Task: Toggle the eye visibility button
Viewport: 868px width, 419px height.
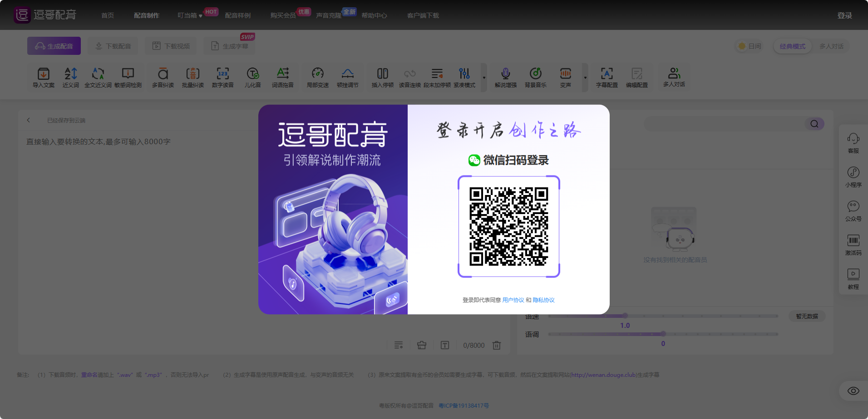Action: (853, 391)
